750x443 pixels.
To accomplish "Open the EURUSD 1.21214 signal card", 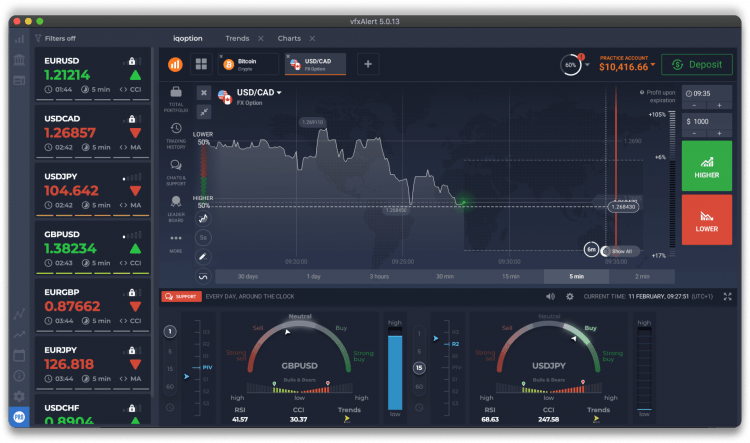I will [93, 74].
